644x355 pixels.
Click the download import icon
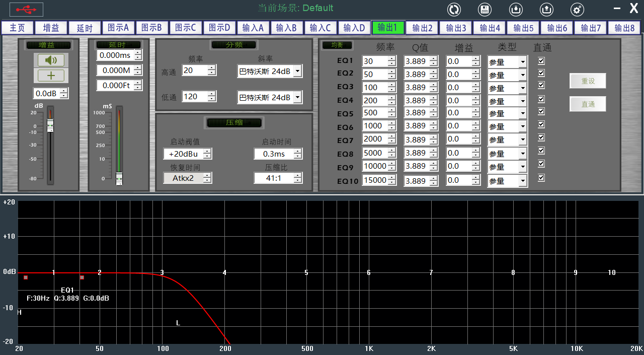(516, 10)
